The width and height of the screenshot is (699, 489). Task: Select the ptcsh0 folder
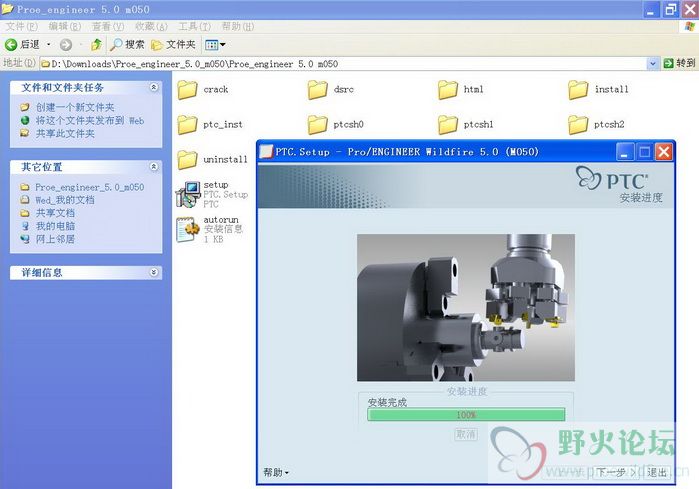tap(336, 125)
